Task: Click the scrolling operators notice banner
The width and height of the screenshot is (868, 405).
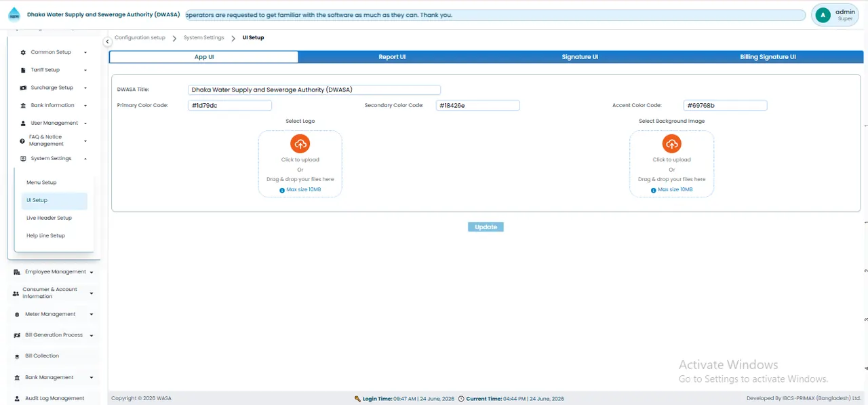Action: 495,15
